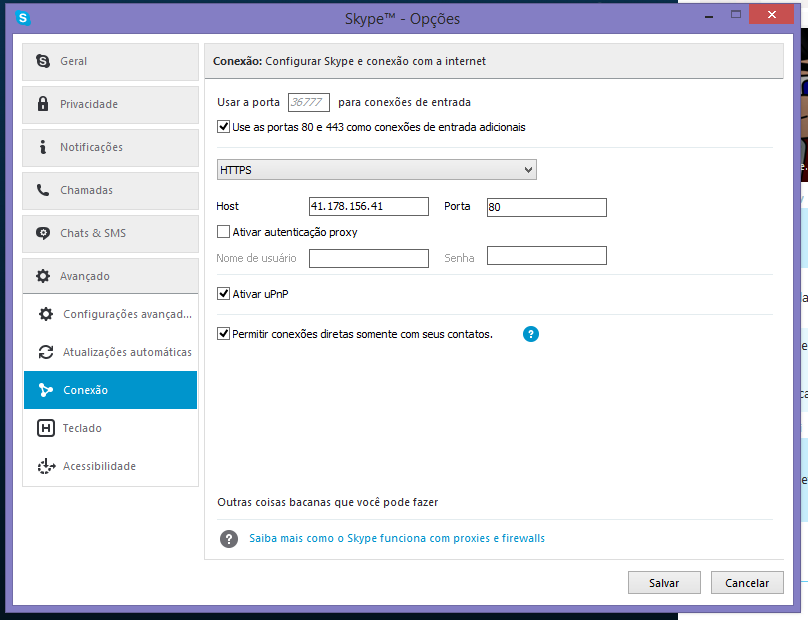The image size is (808, 620).
Task: Click the gray question mark icon near proxies link
Action: pyautogui.click(x=229, y=539)
